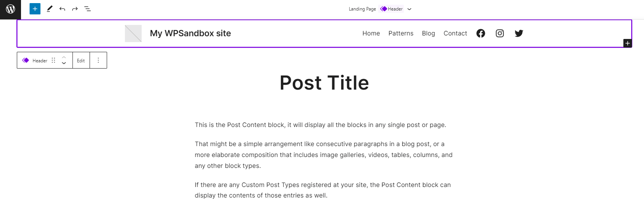The height and width of the screenshot is (217, 644).
Task: Click the black add block button in header
Action: [x=627, y=43]
